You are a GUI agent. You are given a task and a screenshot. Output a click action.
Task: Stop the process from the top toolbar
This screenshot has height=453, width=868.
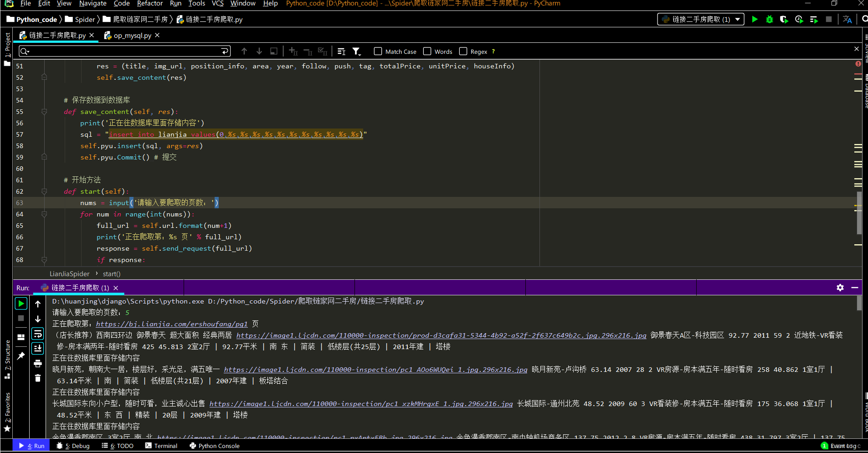[x=829, y=19]
